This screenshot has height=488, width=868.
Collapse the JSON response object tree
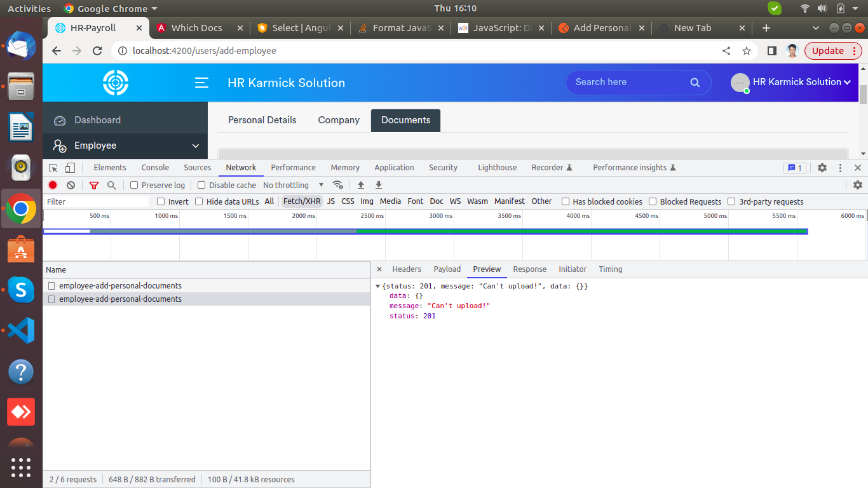377,287
